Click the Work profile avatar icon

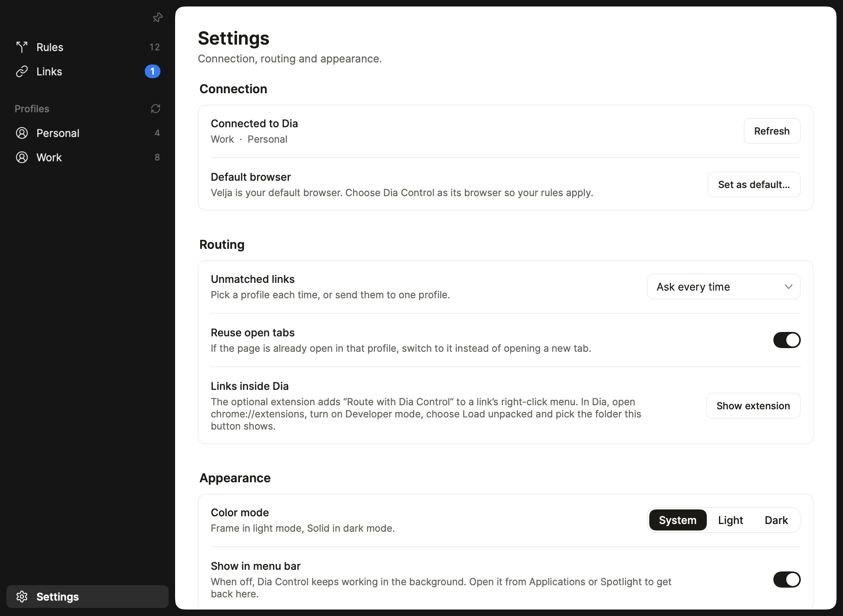22,157
